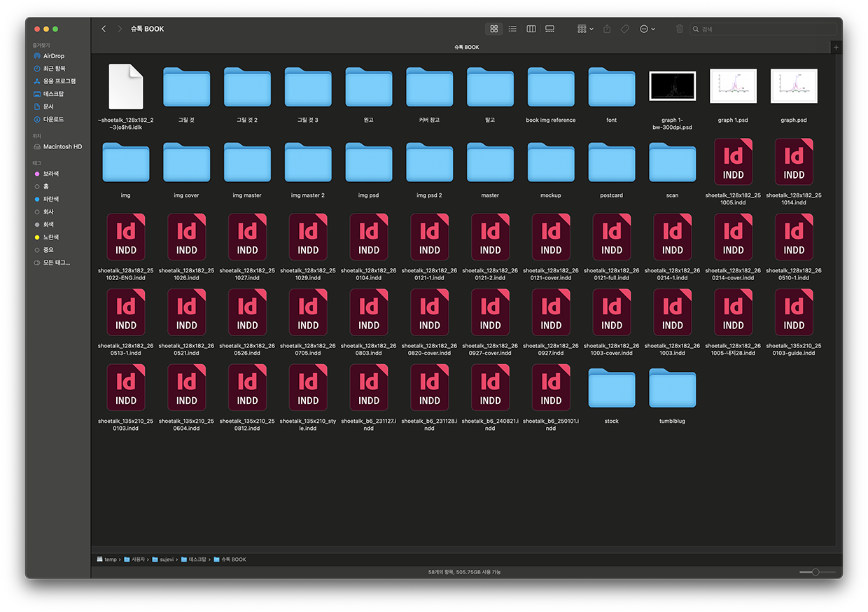Switch to icon grid view
The image size is (868, 612).
pyautogui.click(x=494, y=29)
